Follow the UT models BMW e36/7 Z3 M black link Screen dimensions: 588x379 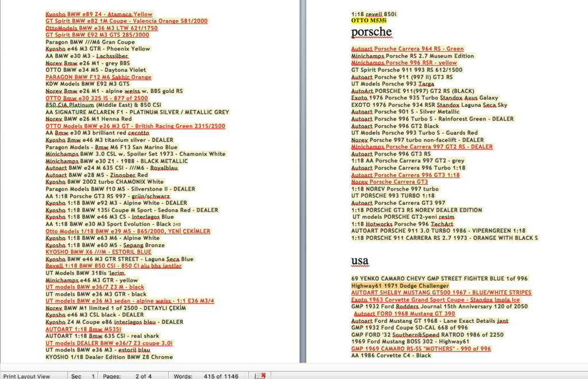95,287
